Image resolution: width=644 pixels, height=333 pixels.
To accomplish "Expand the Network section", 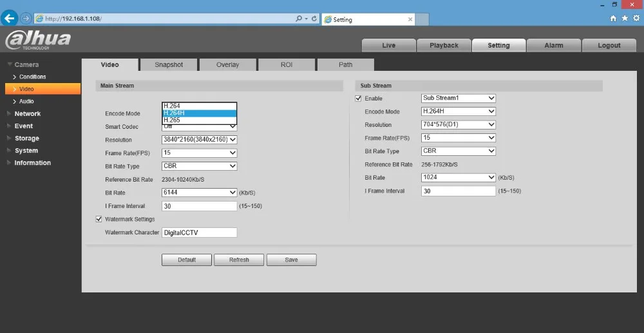I will [x=28, y=114].
